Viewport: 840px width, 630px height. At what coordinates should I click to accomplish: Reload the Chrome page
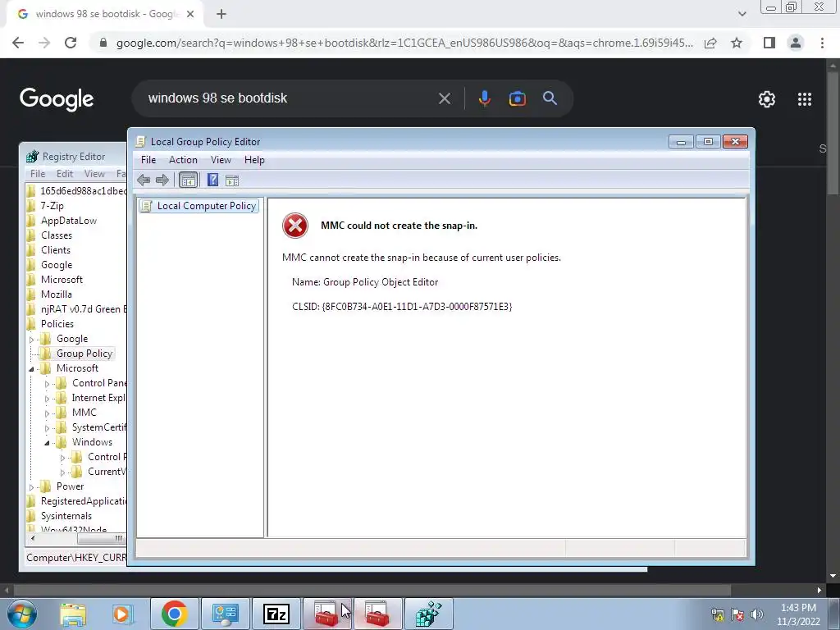pos(71,43)
